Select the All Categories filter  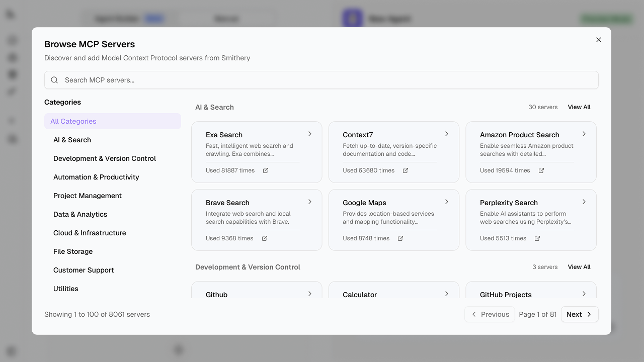[112, 121]
